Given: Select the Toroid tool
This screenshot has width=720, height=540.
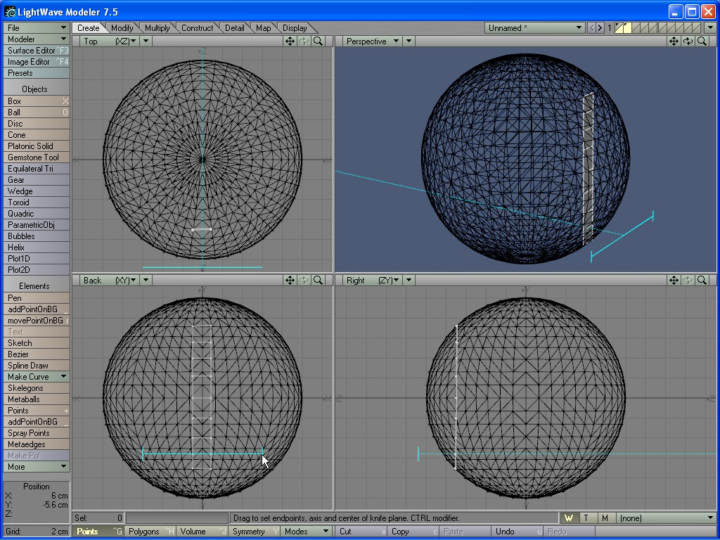Looking at the screenshot, I should [x=36, y=202].
